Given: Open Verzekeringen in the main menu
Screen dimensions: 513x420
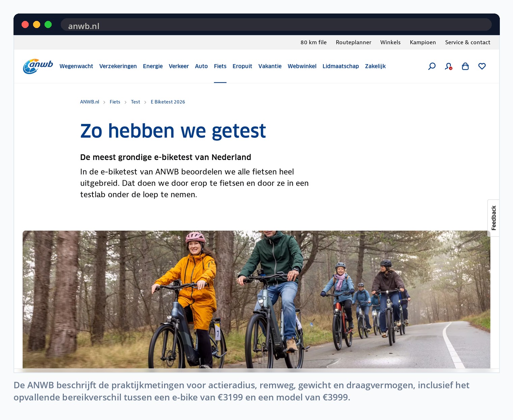Looking at the screenshot, I should coord(118,66).
